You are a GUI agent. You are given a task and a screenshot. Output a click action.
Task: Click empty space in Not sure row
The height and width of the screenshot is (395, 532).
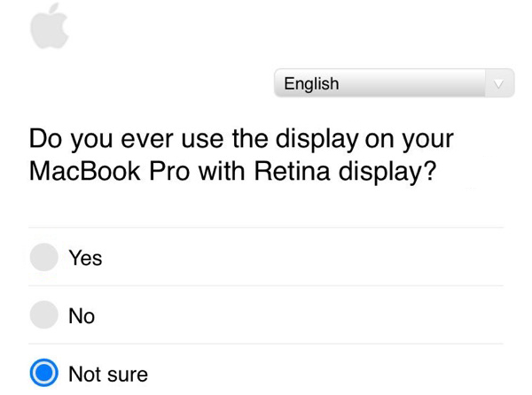337,374
